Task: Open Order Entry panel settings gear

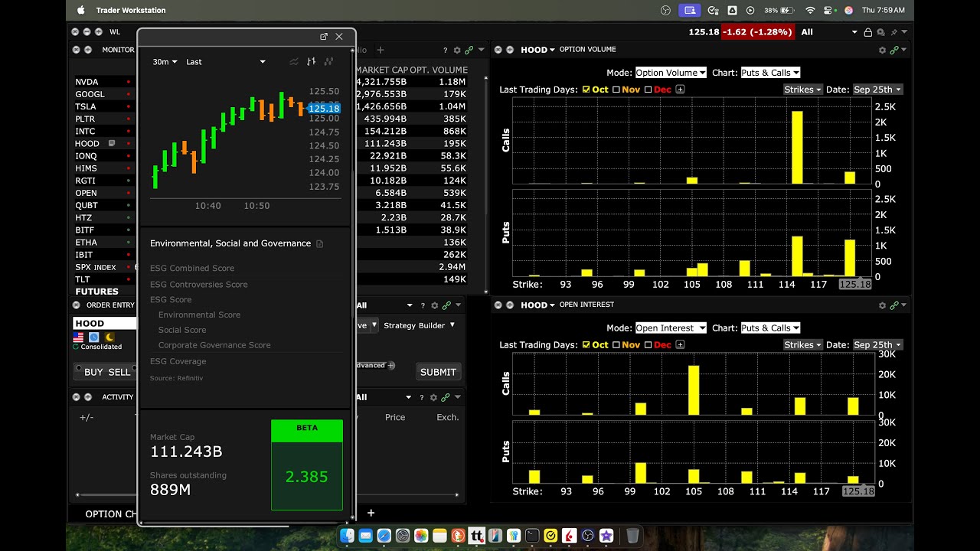Action: pos(434,305)
